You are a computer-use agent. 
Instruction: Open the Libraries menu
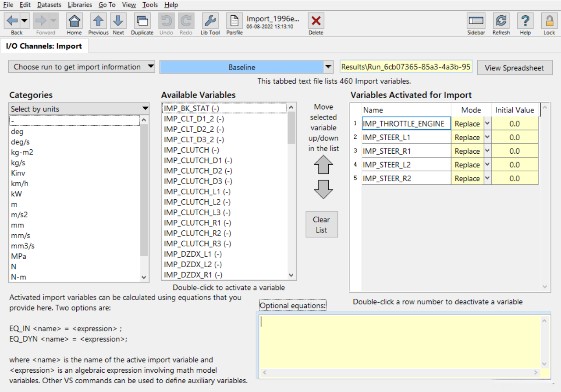(x=80, y=5)
